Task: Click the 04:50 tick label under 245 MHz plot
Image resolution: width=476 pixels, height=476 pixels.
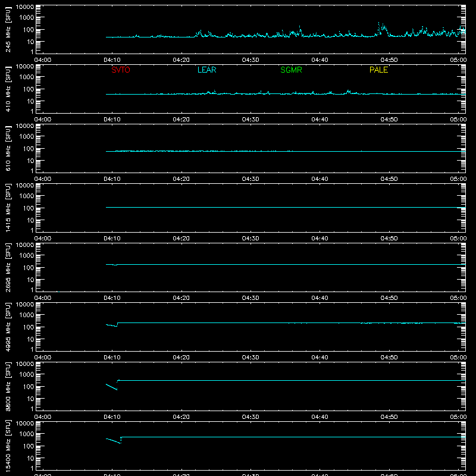Action: [x=389, y=60]
